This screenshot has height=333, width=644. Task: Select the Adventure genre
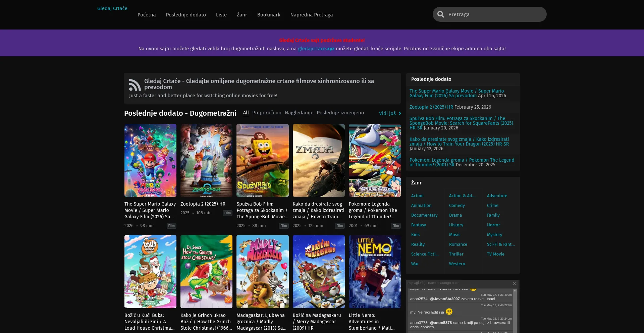pos(497,196)
